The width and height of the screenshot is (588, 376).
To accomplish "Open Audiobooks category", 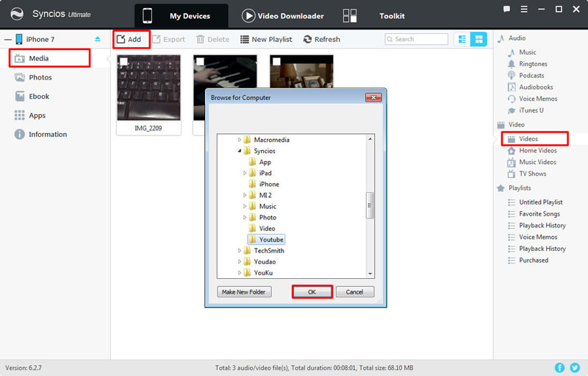I will click(536, 87).
